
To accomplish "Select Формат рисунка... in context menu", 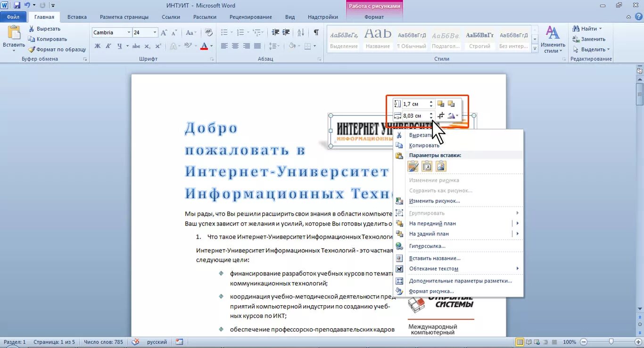I will pos(431,291).
